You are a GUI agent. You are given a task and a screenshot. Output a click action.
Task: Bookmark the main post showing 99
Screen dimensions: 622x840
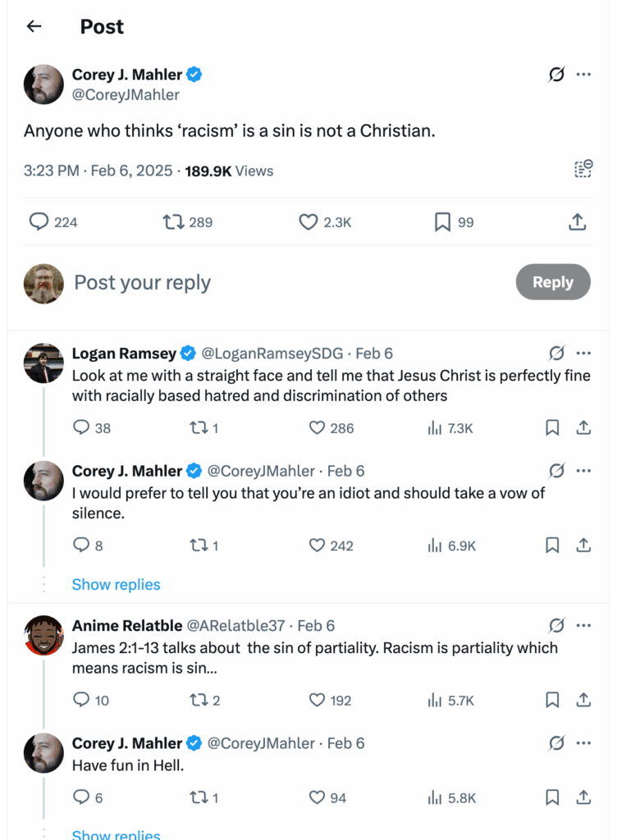[x=454, y=221]
